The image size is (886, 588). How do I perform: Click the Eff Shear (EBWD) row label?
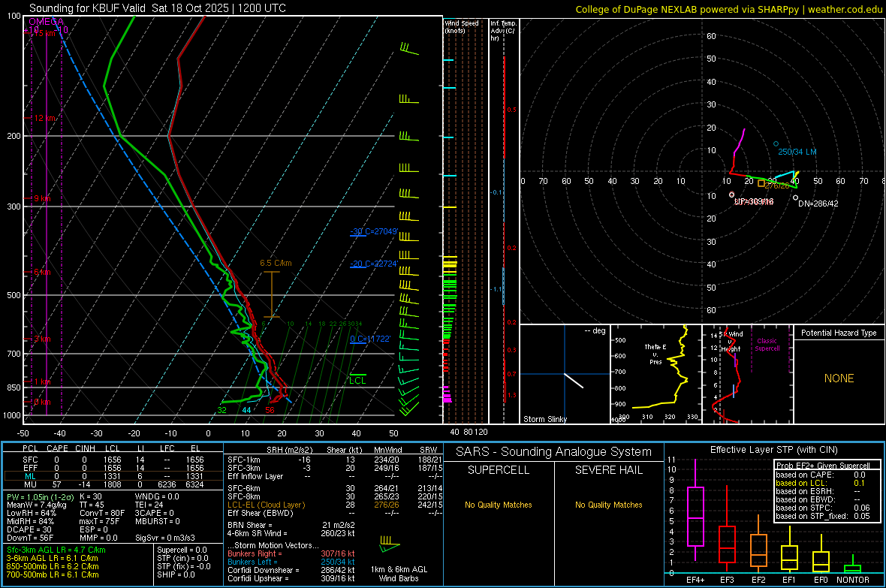261,513
